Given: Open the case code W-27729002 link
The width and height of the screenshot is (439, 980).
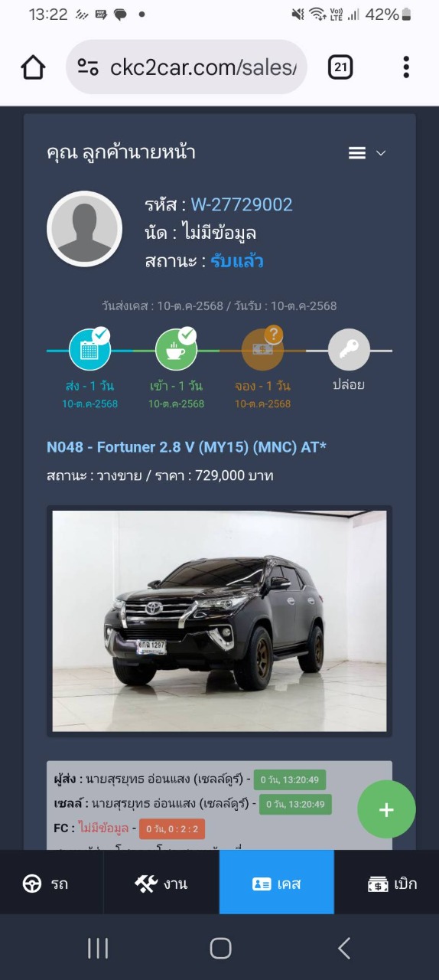Looking at the screenshot, I should 242,204.
